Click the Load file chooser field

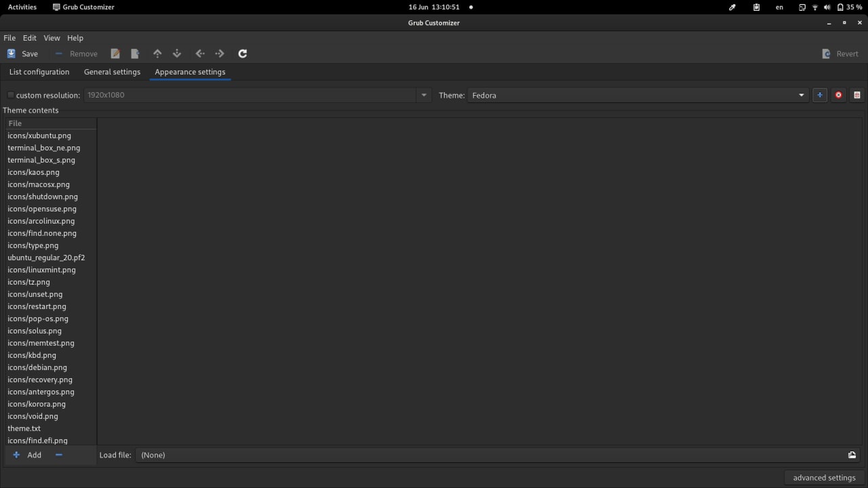click(498, 455)
